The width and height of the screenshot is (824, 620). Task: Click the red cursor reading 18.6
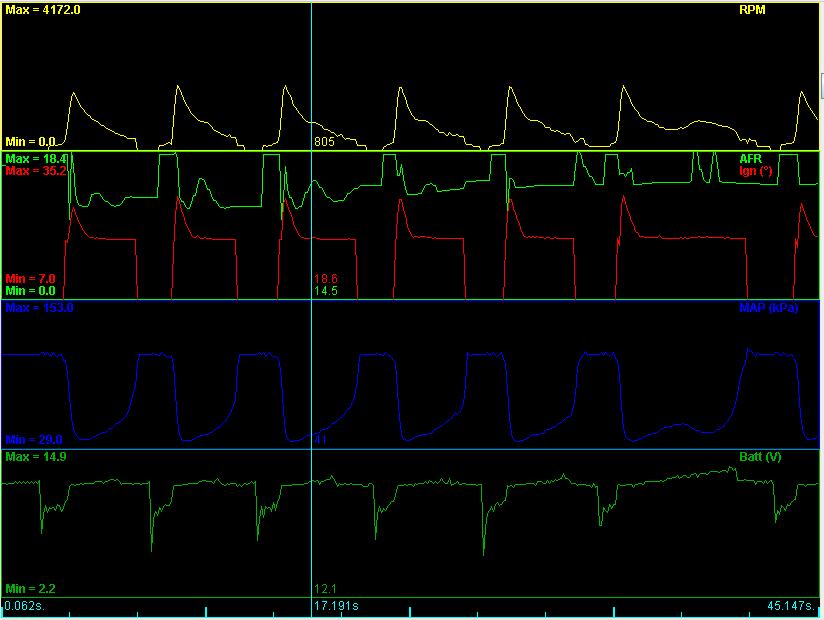click(326, 279)
